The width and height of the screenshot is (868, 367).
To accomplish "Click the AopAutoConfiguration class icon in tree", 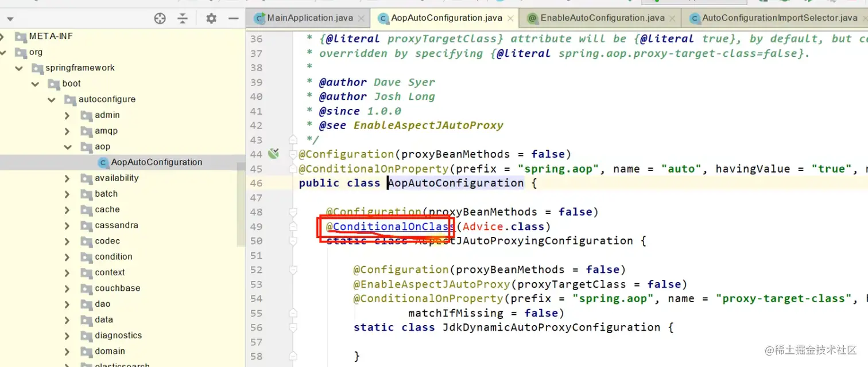I will pyautogui.click(x=103, y=162).
